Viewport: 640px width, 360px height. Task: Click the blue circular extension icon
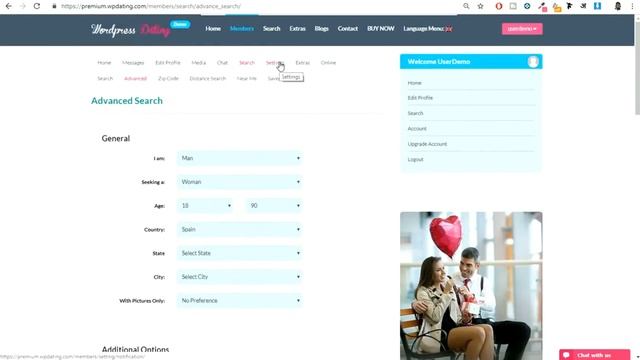click(x=527, y=6)
